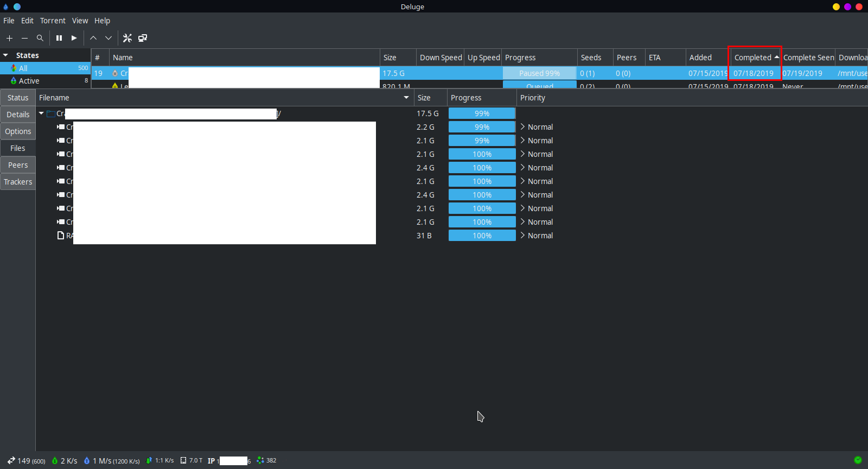Open the View menu
This screenshot has height=469, width=868.
pos(80,21)
